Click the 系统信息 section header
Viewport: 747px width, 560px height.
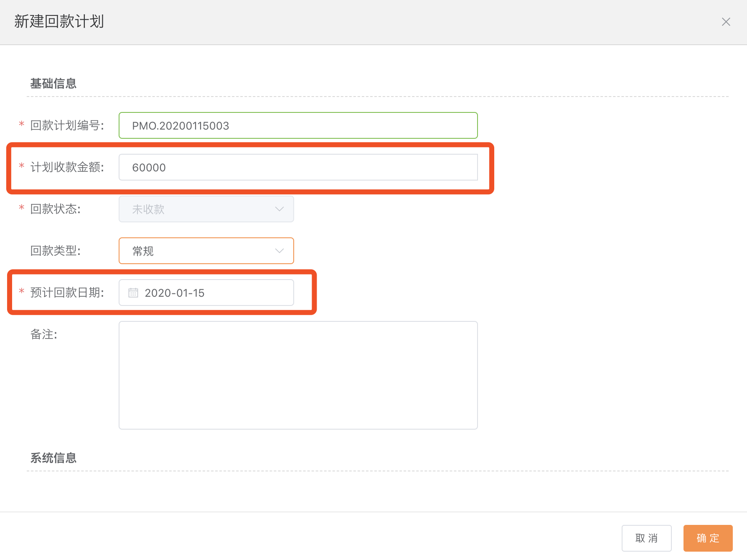pos(53,458)
